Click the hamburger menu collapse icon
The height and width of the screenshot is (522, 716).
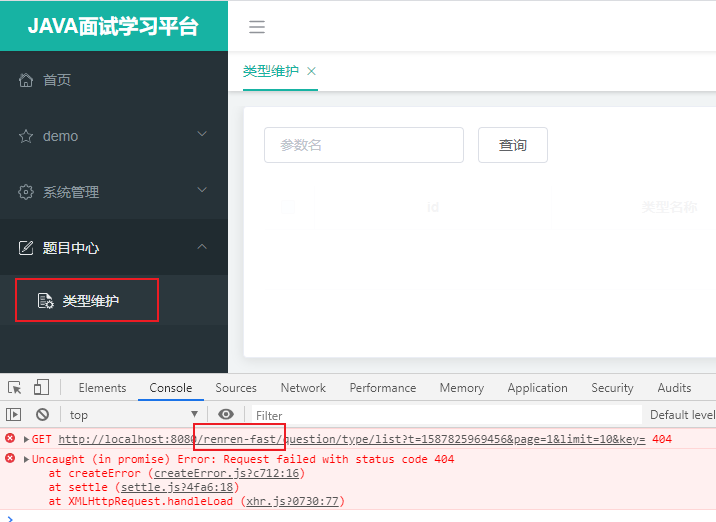[257, 27]
